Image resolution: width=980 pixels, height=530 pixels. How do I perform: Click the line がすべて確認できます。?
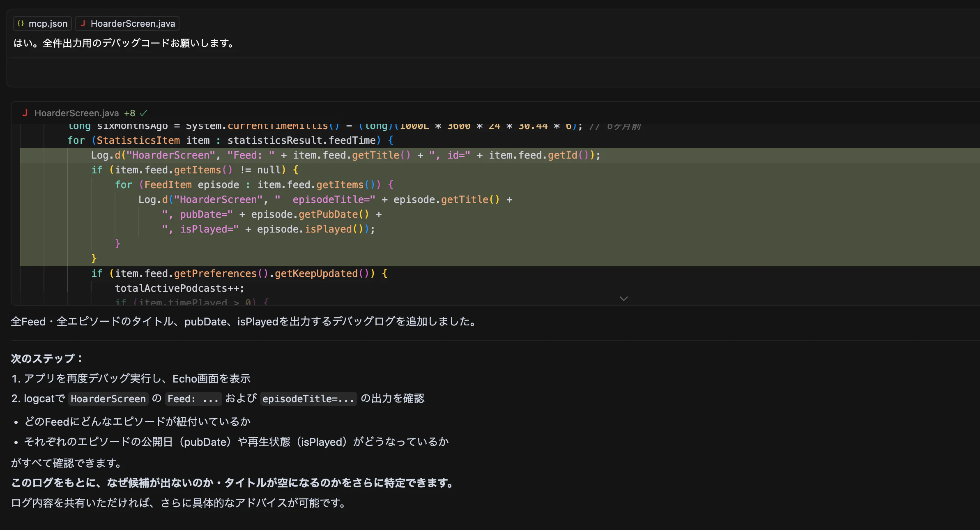tap(67, 463)
